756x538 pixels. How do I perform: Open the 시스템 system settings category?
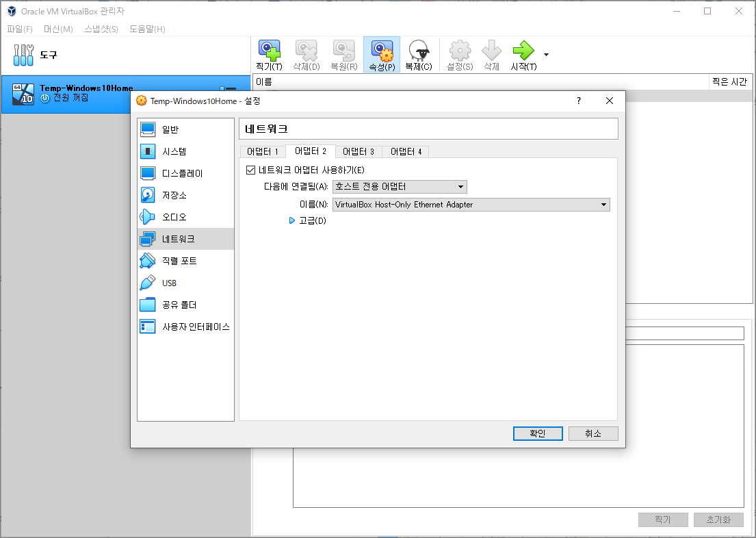(x=185, y=151)
